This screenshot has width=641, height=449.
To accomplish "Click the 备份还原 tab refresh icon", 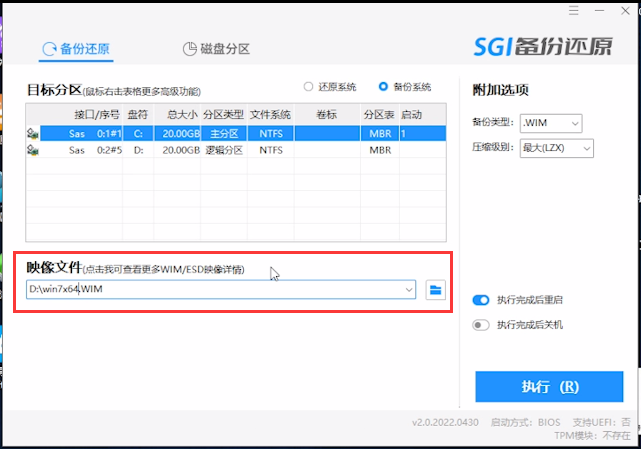I will click(49, 49).
